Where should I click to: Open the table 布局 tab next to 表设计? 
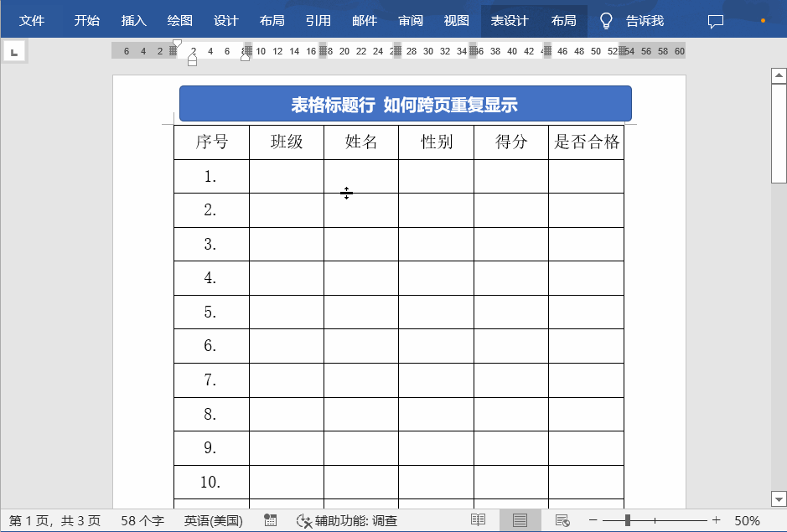point(564,21)
